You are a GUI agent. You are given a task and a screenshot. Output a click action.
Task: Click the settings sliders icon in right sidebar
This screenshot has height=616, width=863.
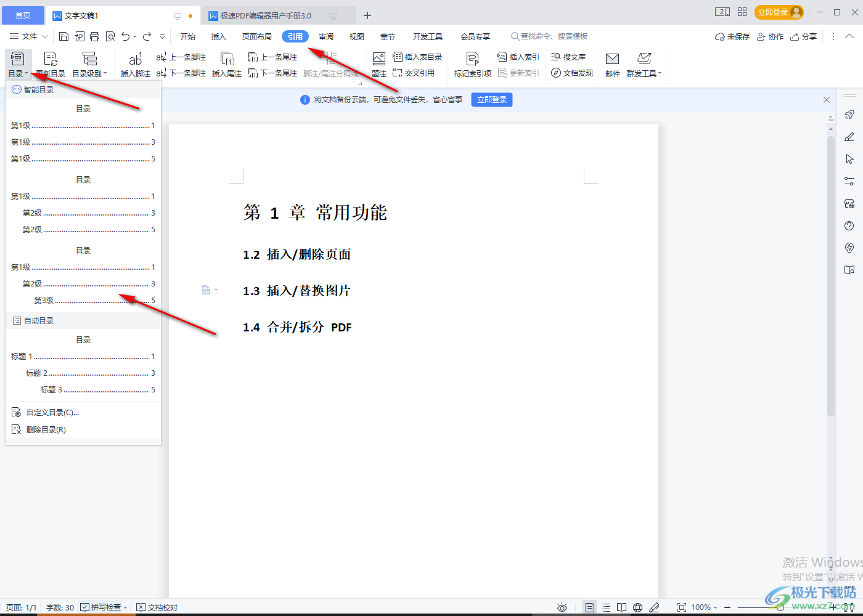pos(849,181)
